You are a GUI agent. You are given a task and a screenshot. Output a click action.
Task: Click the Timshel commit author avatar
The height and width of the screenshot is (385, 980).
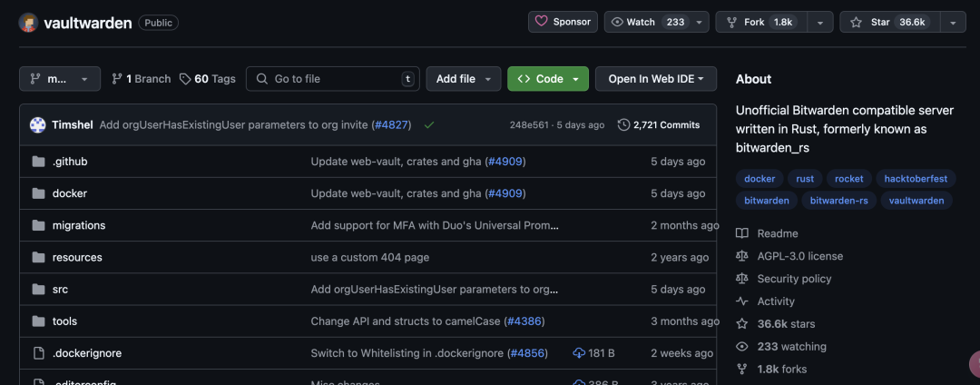(37, 125)
